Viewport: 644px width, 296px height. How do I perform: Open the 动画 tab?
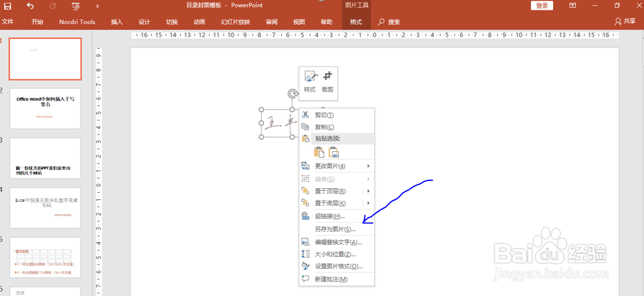200,21
